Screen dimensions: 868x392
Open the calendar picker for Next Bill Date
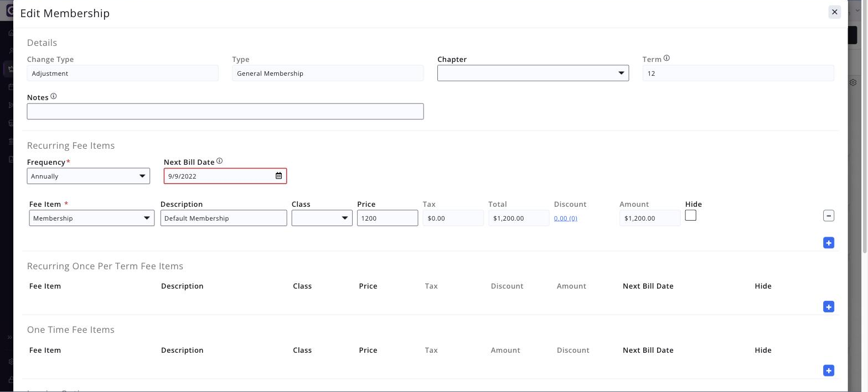tap(278, 176)
